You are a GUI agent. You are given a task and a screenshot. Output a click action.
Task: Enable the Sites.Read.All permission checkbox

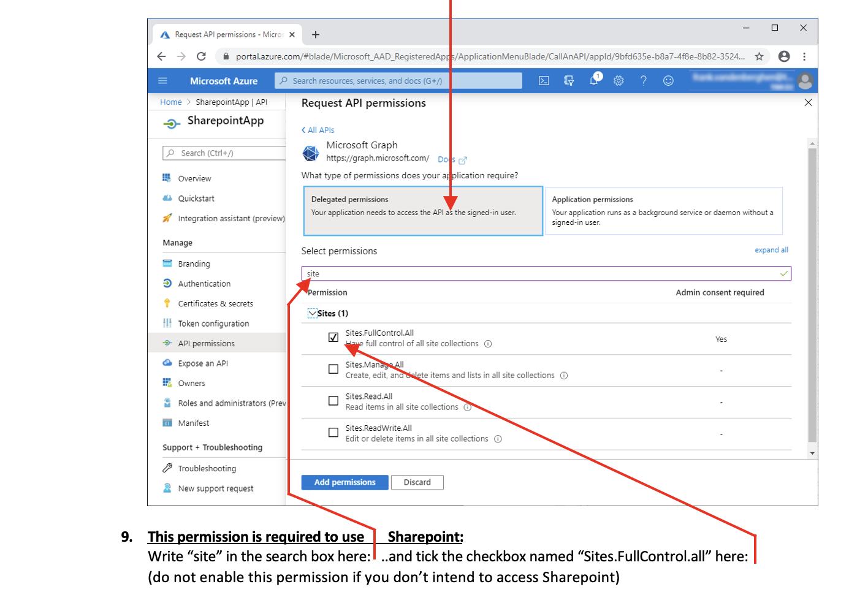[x=333, y=401]
